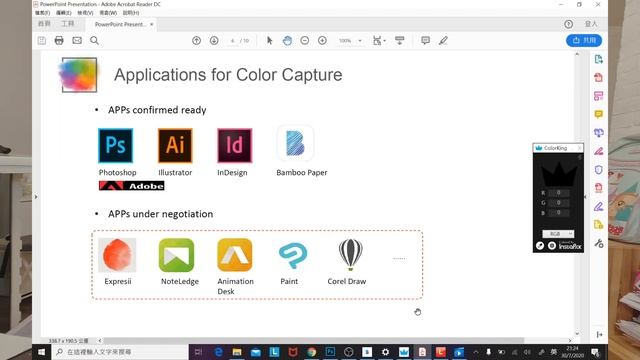
Task: Switch to the 首頁 home tab
Action: pos(44,24)
